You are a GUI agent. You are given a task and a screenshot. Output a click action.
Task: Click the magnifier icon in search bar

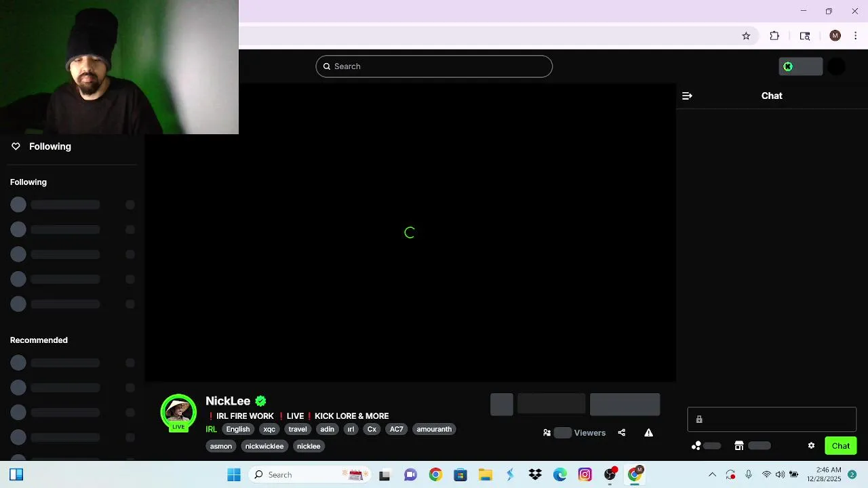(326, 66)
